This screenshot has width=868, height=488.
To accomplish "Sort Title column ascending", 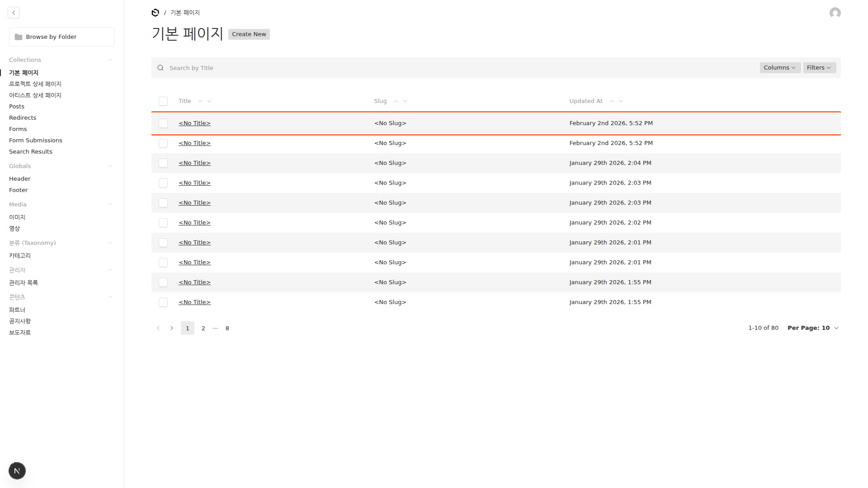I will coord(200,101).
